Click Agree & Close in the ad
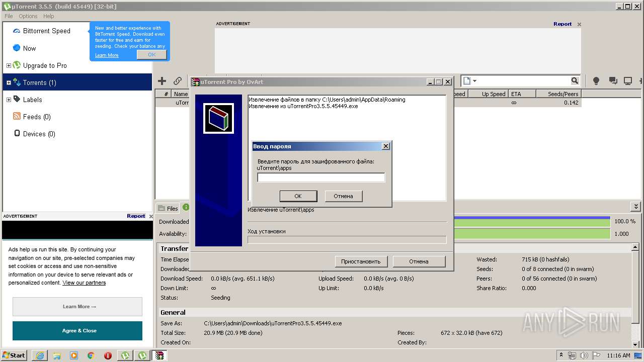 click(77, 331)
